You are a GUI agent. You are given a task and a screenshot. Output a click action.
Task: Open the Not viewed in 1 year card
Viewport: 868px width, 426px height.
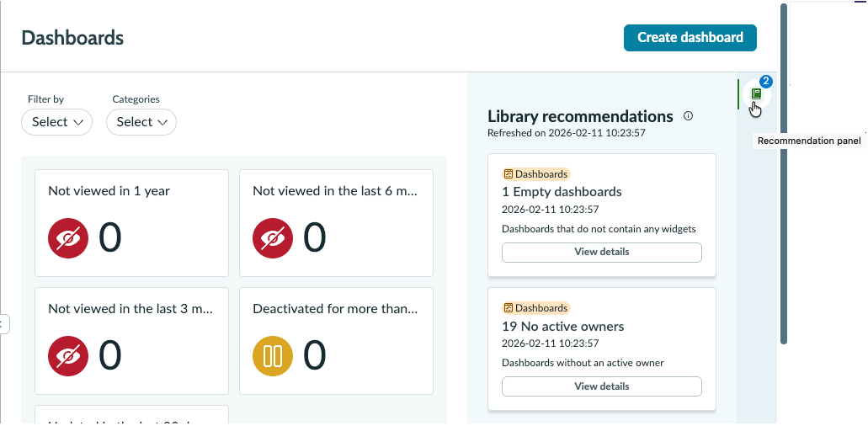pyautogui.click(x=131, y=223)
